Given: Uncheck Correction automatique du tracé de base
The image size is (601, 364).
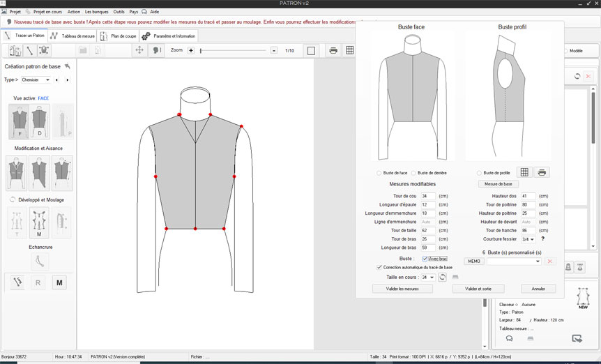Looking at the screenshot, I should click(x=379, y=267).
